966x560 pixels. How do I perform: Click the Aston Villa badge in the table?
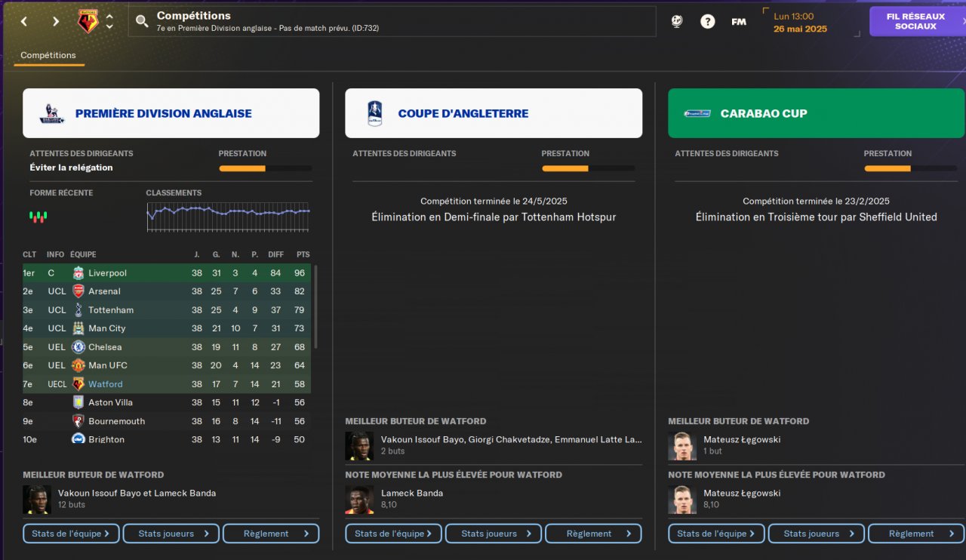78,402
